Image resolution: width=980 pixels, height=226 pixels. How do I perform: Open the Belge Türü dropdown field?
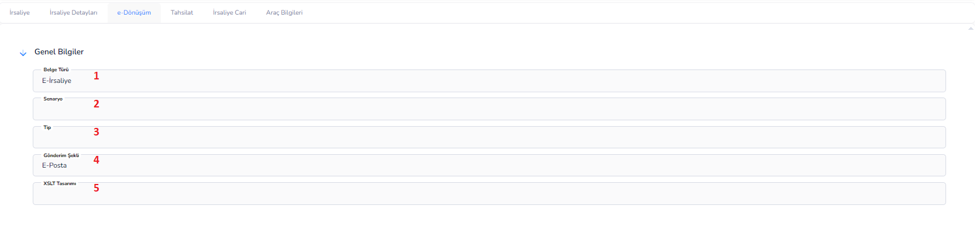pos(489,81)
